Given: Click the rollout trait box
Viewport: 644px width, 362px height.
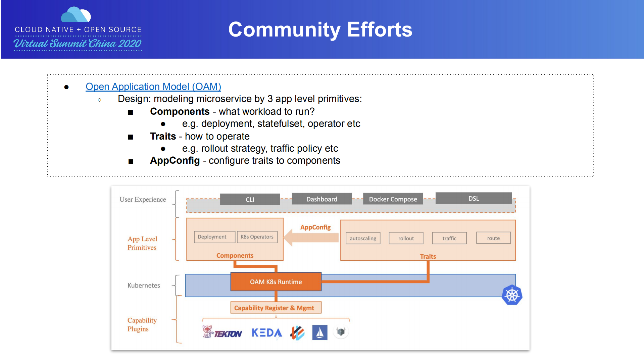Looking at the screenshot, I should [x=406, y=238].
